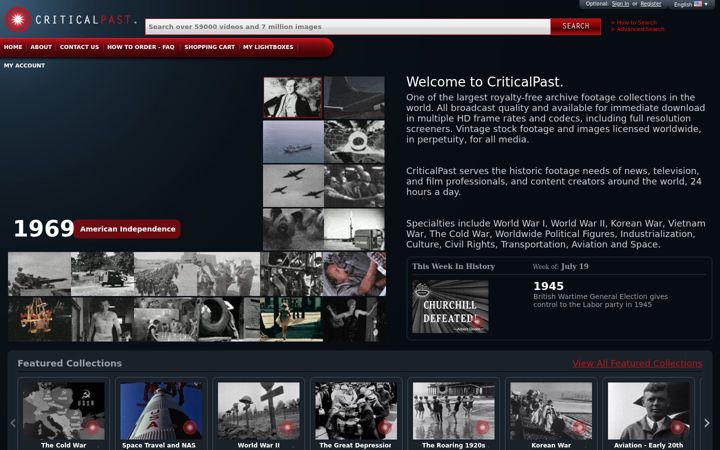Open color thumbnail of girl on lawn
Screen dimensions: 720x450
tap(291, 319)
